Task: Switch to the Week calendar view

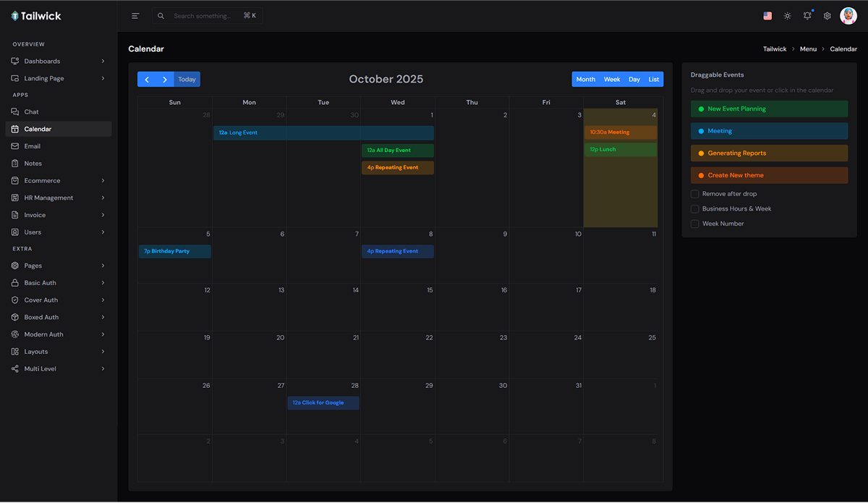Action: [x=612, y=80]
